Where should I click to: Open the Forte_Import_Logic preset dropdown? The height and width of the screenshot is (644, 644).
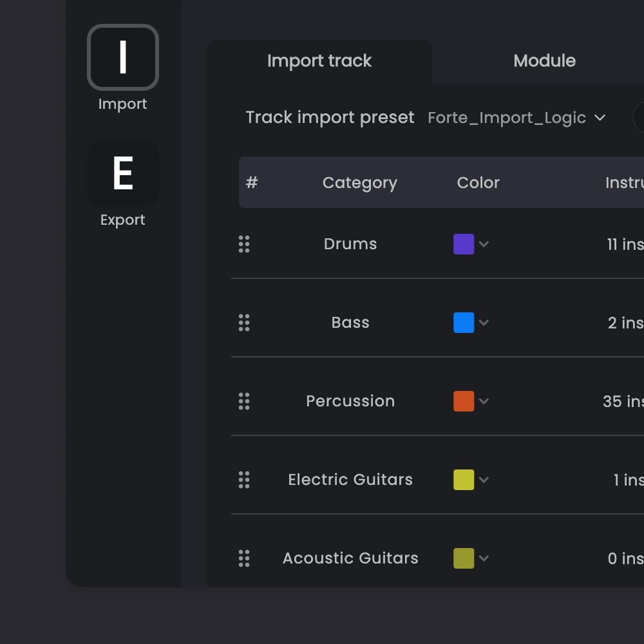click(x=516, y=117)
